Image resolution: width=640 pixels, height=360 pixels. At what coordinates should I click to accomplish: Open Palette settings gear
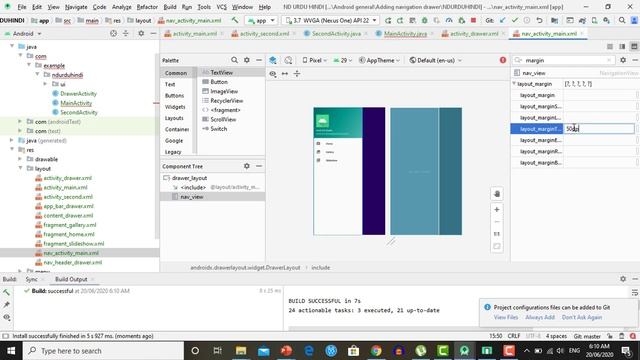tap(247, 60)
